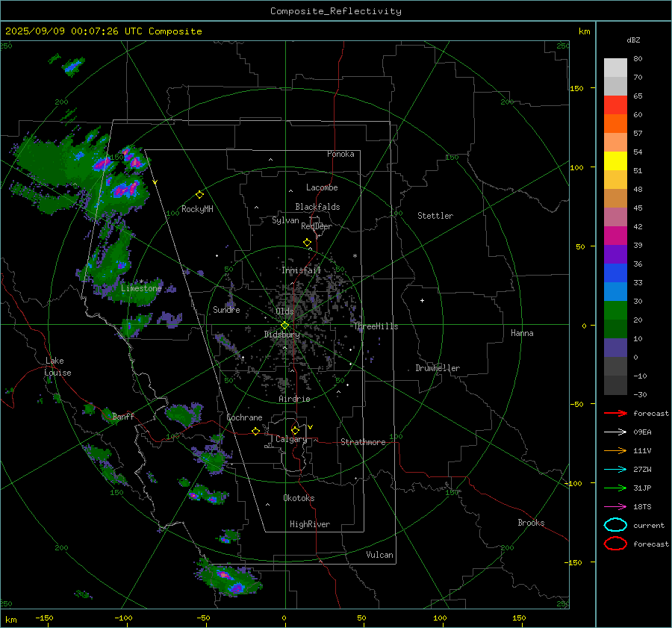
Task: Click the white 09EA arrow legend icon
Action: 615,432
